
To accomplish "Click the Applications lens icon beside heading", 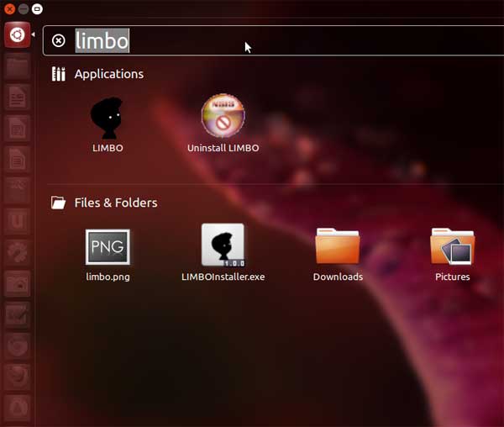I will coord(59,74).
